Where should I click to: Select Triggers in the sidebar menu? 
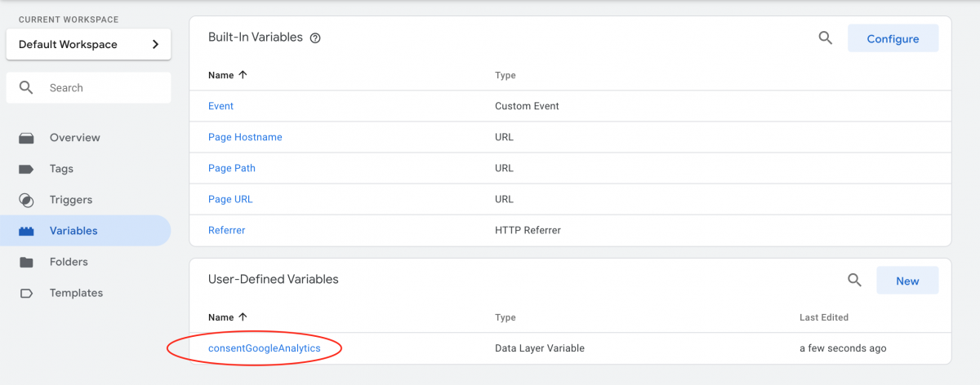click(x=70, y=200)
